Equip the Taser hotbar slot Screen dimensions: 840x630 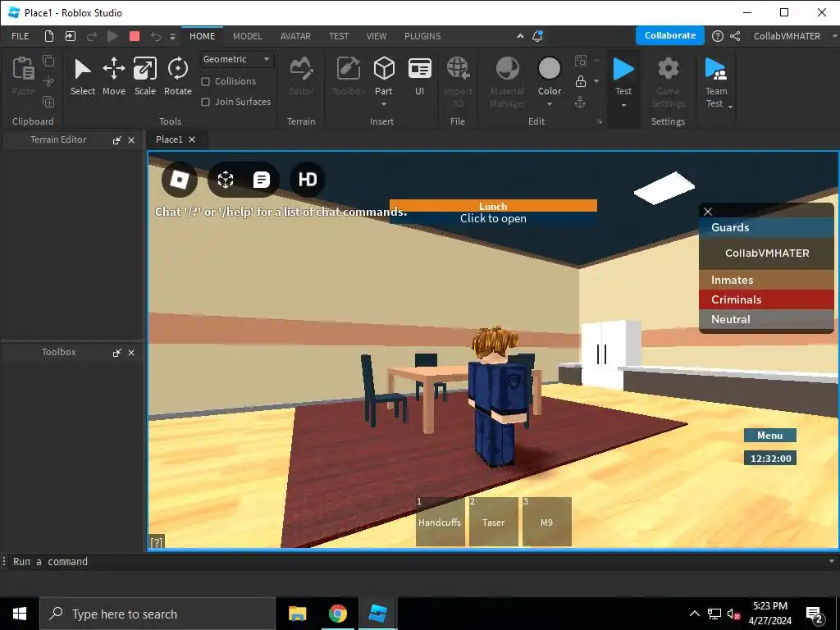[493, 522]
